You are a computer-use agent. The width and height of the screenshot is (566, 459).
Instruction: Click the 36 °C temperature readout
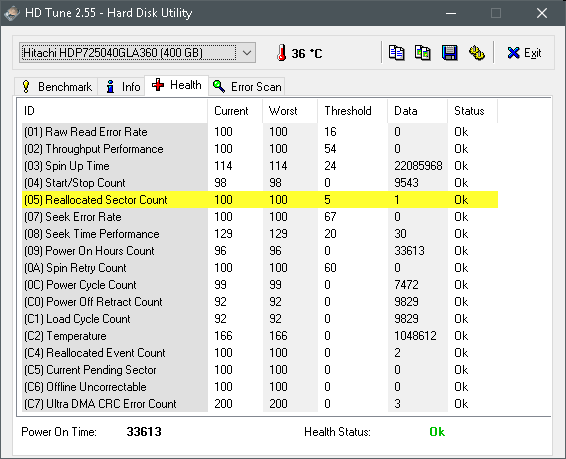click(x=306, y=53)
